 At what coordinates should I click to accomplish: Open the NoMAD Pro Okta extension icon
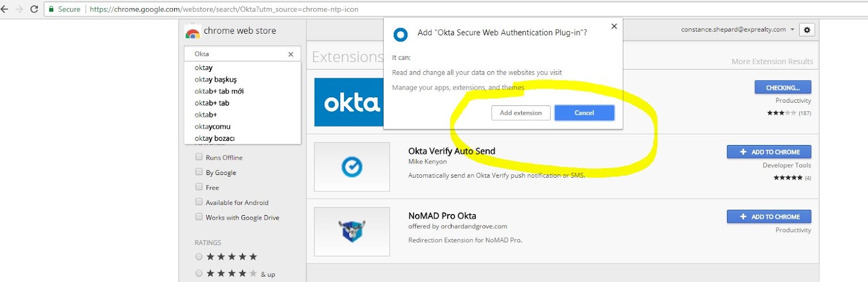click(x=352, y=231)
